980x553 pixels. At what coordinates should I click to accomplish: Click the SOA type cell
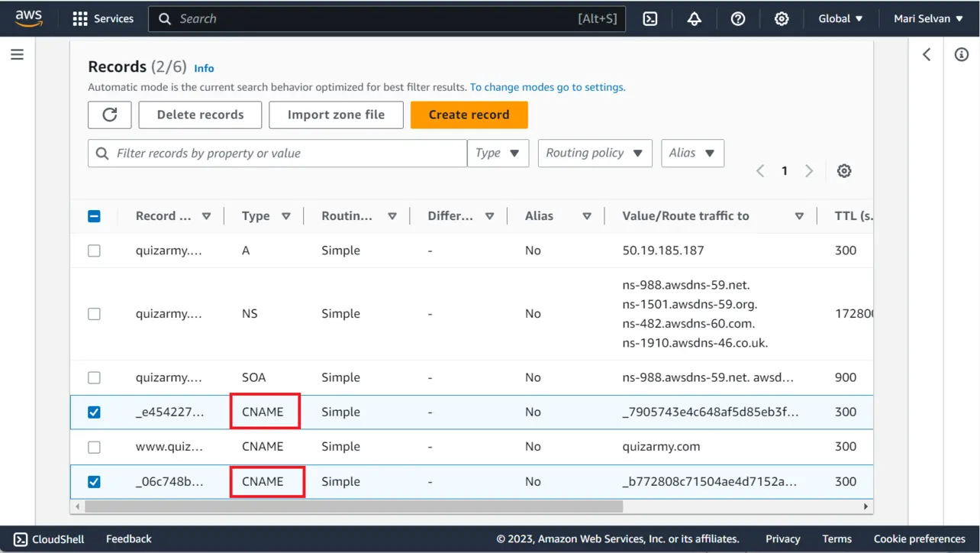tap(254, 377)
